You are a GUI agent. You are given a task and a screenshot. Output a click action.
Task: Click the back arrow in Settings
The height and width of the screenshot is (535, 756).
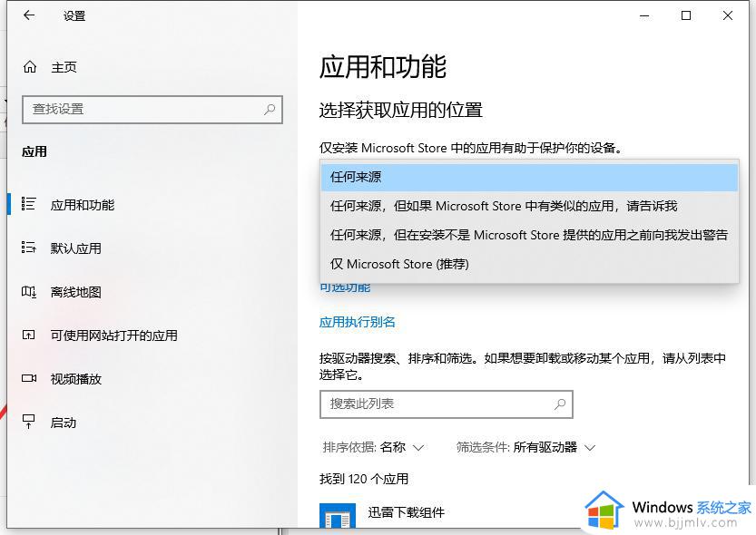[29, 15]
